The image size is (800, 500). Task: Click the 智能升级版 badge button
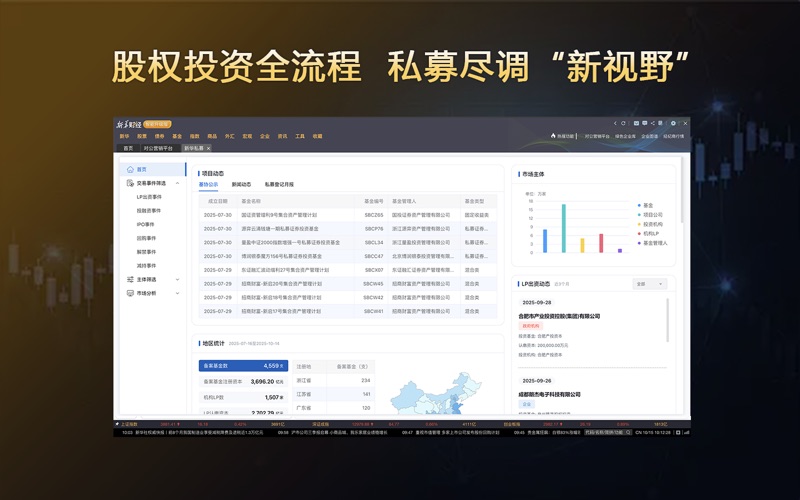[157, 124]
